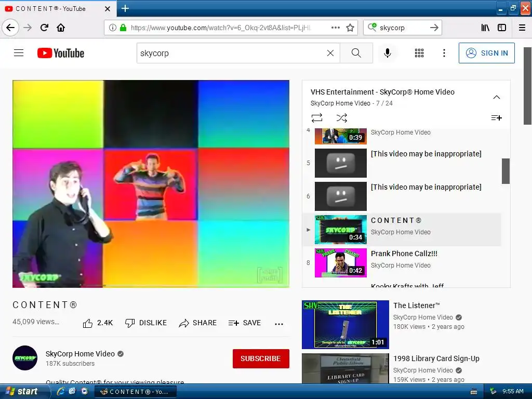Submit browser search with arrow button

[x=434, y=28]
